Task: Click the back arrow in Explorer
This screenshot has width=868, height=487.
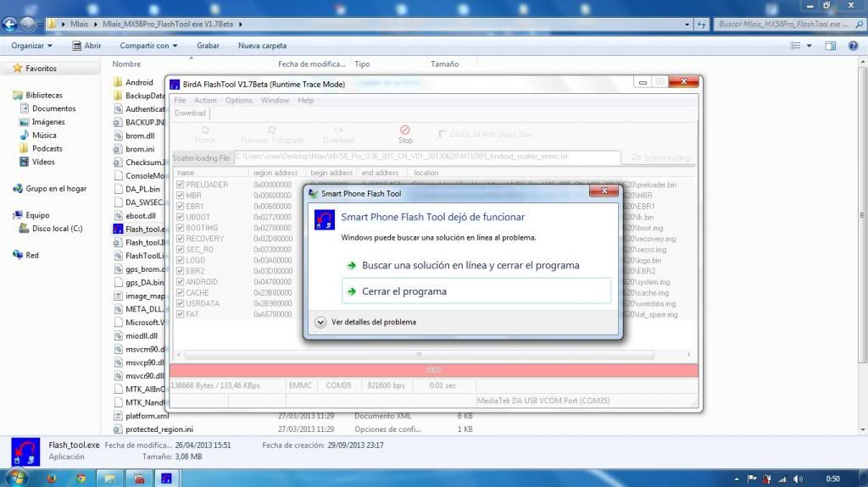Action: pyautogui.click(x=10, y=25)
